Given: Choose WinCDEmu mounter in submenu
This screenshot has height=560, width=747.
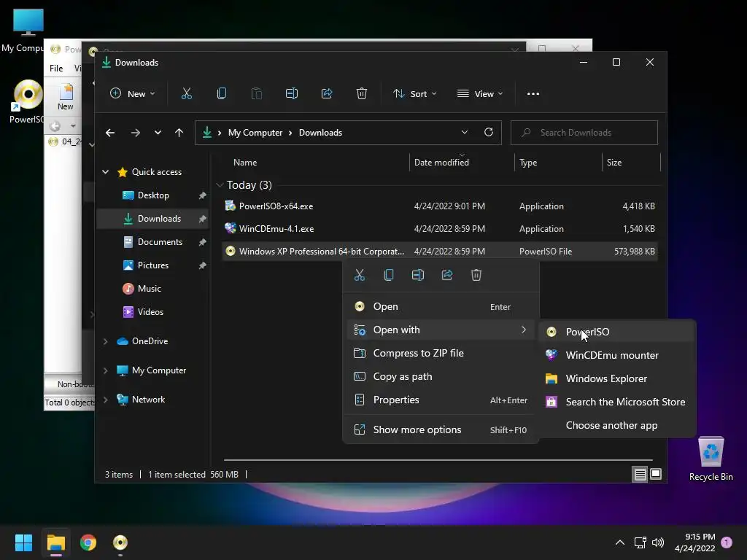Looking at the screenshot, I should [617, 355].
